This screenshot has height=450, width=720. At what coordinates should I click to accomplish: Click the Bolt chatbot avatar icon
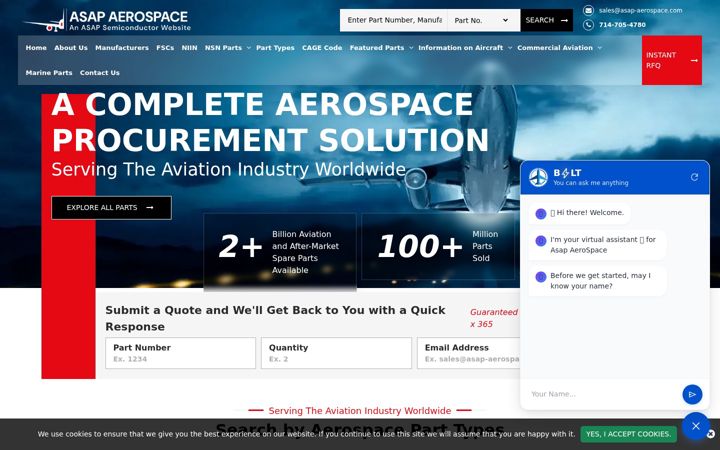(538, 177)
